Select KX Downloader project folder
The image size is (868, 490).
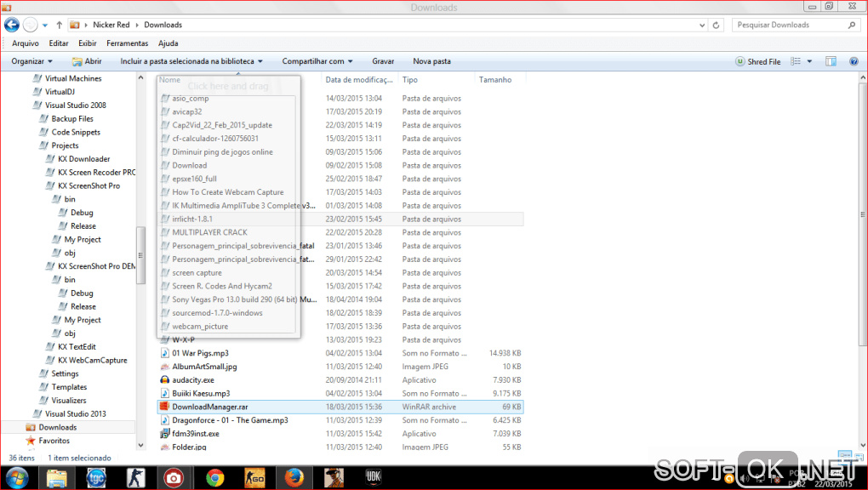(83, 159)
